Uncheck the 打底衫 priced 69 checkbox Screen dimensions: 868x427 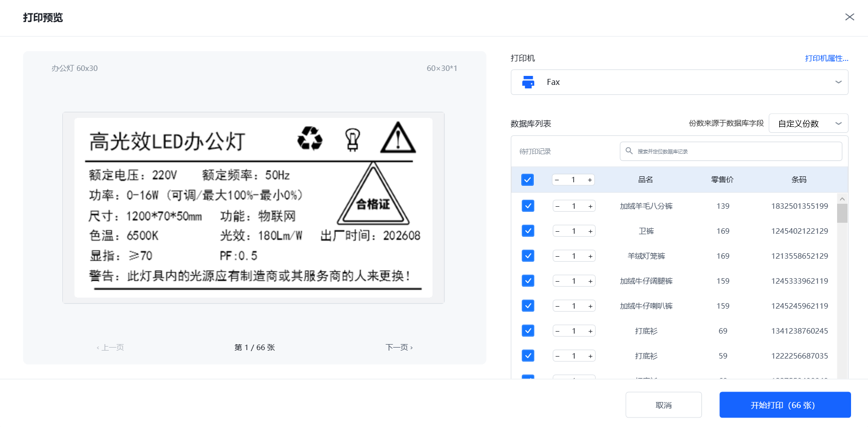pyautogui.click(x=528, y=331)
